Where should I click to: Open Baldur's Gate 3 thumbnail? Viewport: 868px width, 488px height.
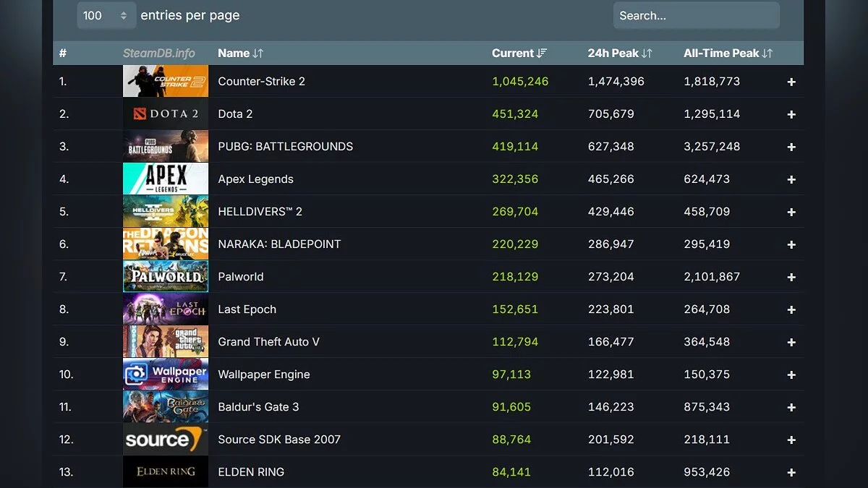pos(166,406)
